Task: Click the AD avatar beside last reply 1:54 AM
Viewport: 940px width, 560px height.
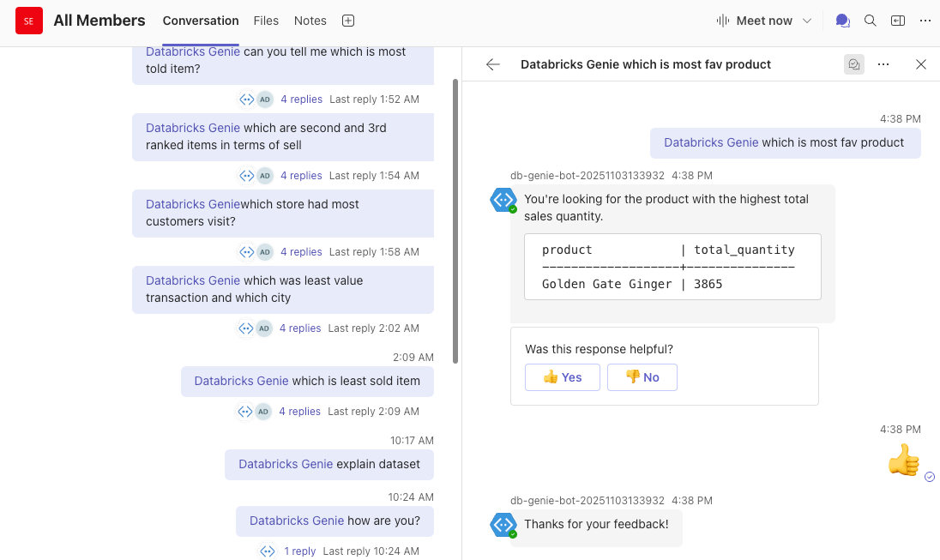Action: click(265, 176)
